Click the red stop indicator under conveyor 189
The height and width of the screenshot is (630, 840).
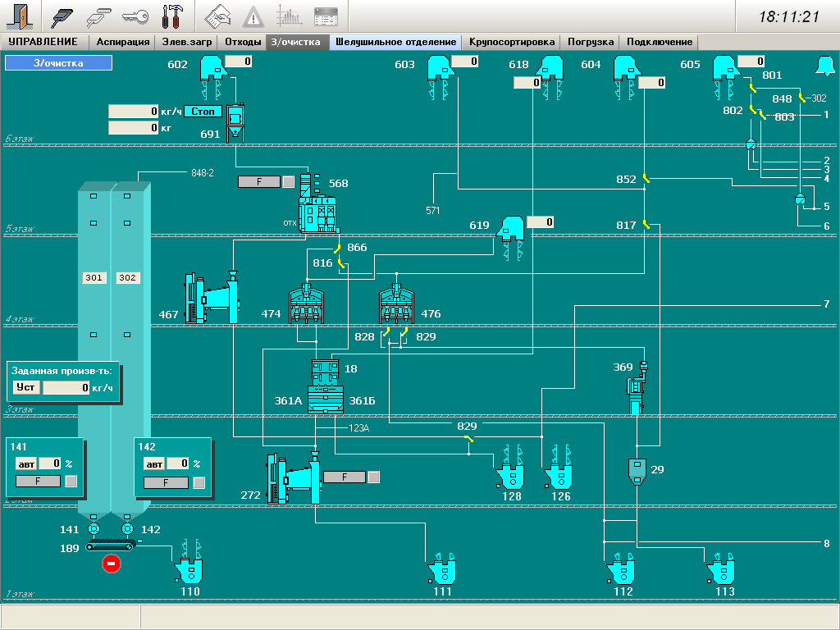(112, 564)
